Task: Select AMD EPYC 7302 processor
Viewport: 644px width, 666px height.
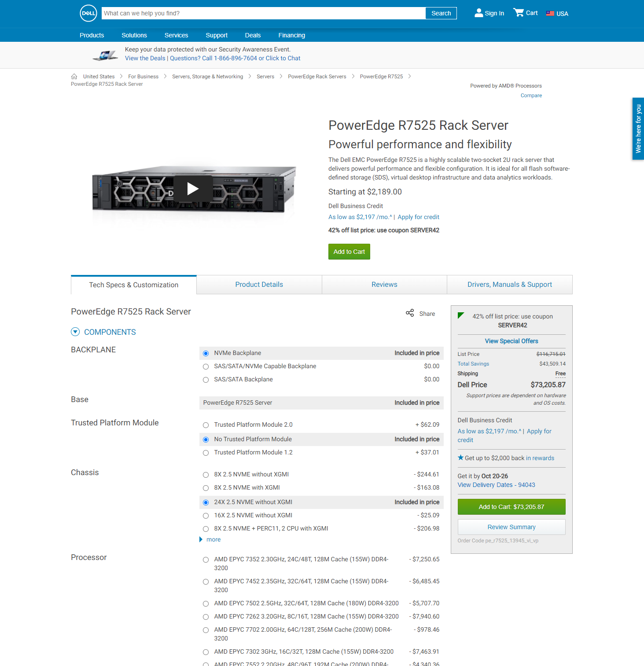Action: (206, 652)
